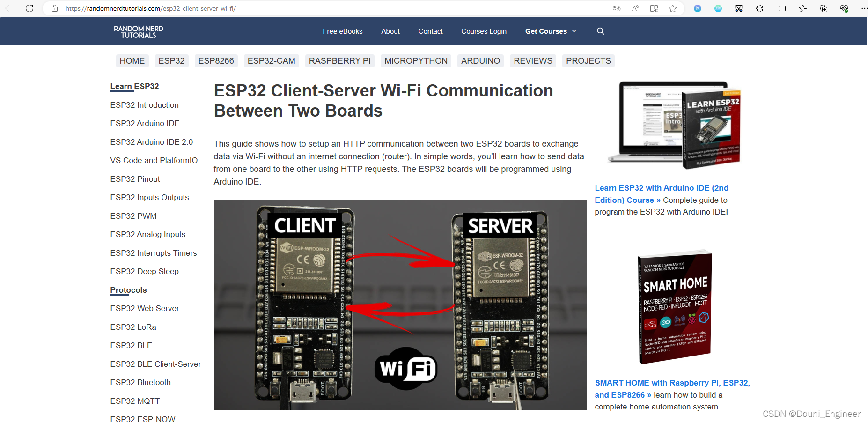Screen dimensions: 868x423
Task: Open ESP32 Pinout sidebar link
Action: tap(135, 179)
